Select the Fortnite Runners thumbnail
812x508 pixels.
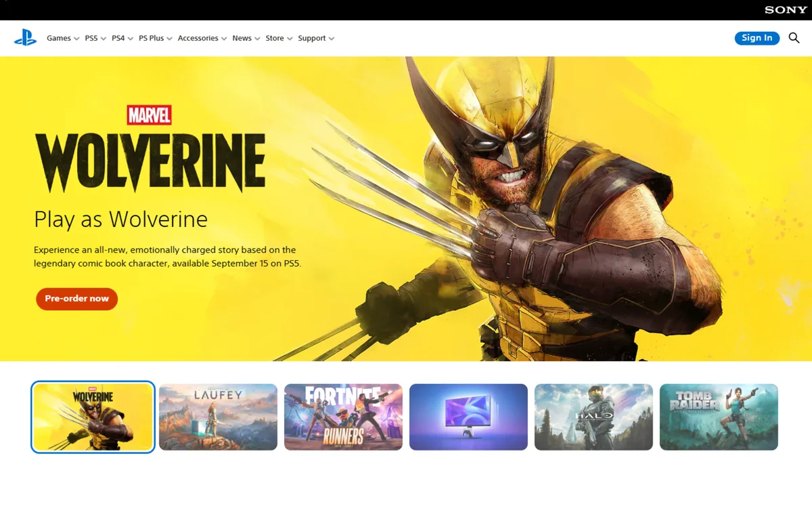coord(343,417)
